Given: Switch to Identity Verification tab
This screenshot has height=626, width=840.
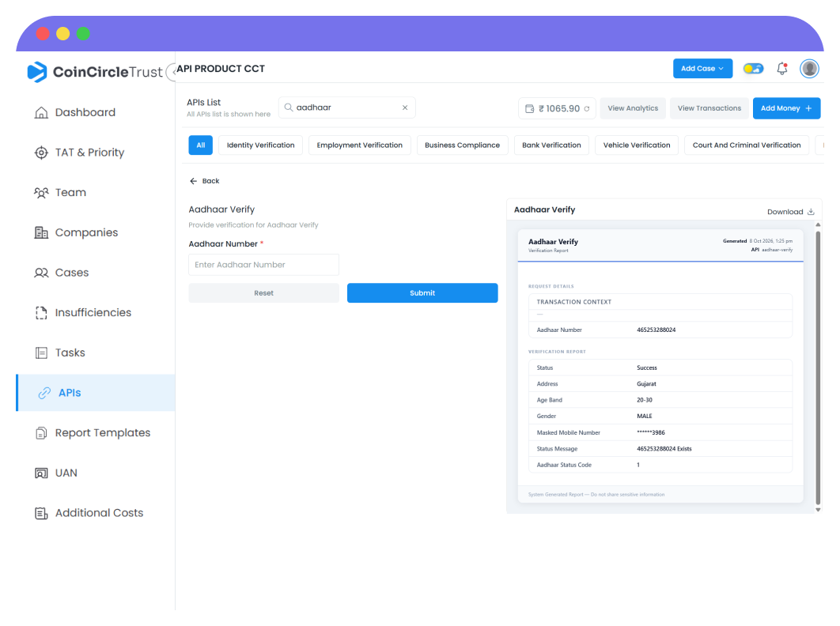Looking at the screenshot, I should [260, 145].
